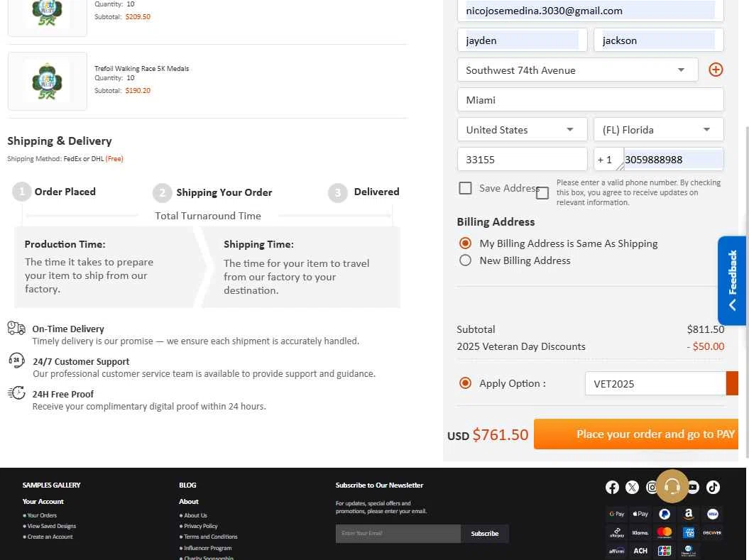Open the Influencer Program footer link

pyautogui.click(x=208, y=548)
